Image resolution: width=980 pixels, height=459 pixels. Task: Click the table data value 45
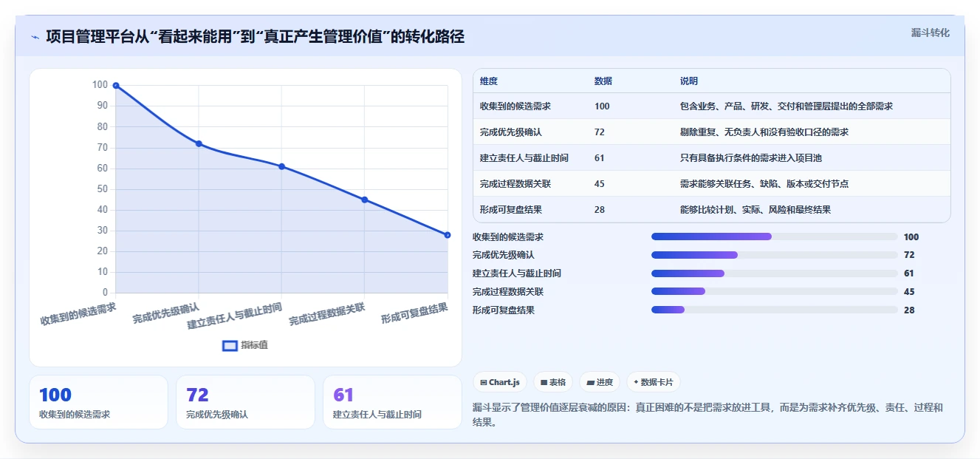click(x=600, y=184)
